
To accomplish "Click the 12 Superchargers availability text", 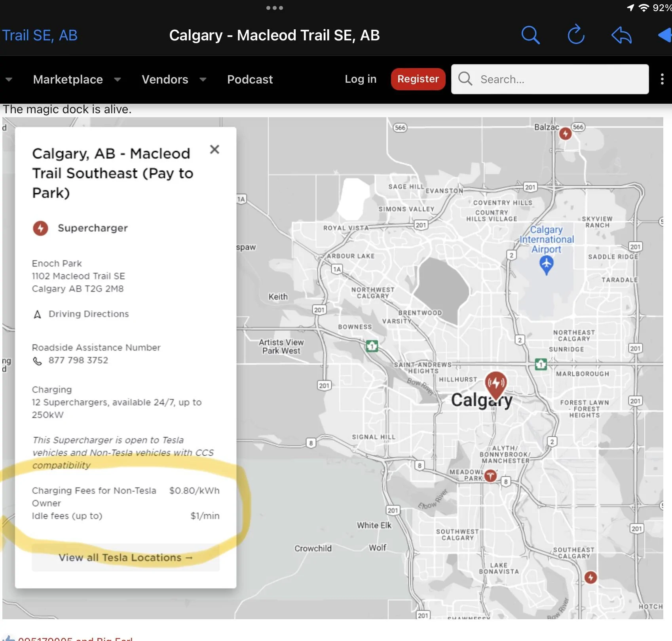I will [117, 408].
